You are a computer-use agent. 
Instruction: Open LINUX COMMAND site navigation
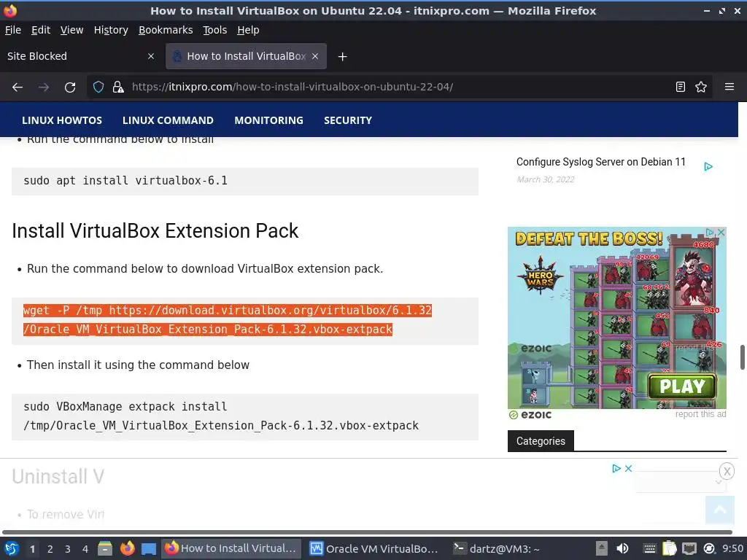tap(168, 120)
